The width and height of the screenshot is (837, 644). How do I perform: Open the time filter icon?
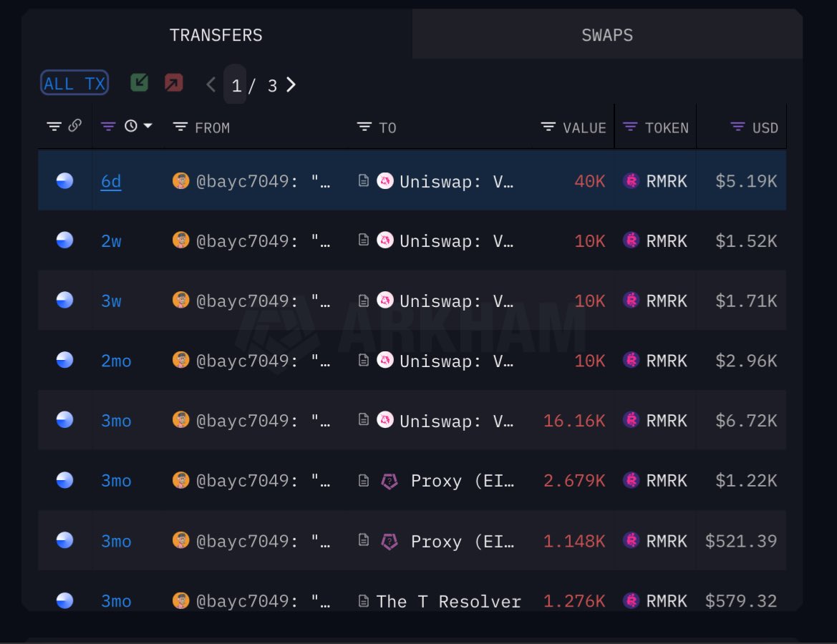tap(108, 127)
